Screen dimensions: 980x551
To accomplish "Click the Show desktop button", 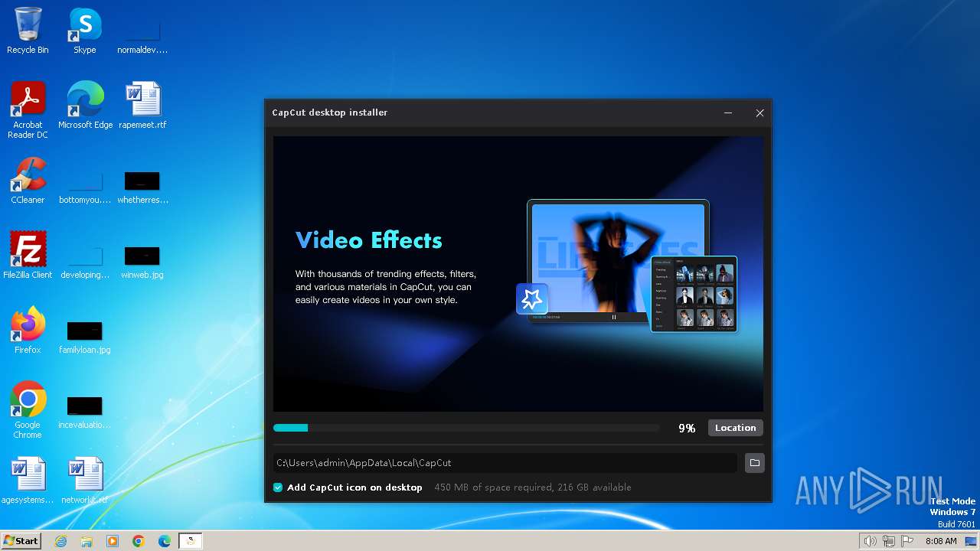I will coord(972,541).
